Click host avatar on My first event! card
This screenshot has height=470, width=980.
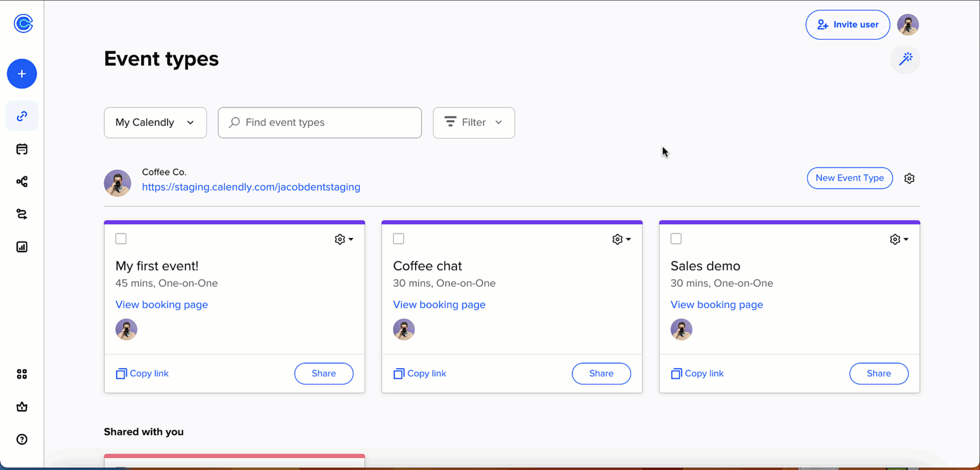point(126,330)
